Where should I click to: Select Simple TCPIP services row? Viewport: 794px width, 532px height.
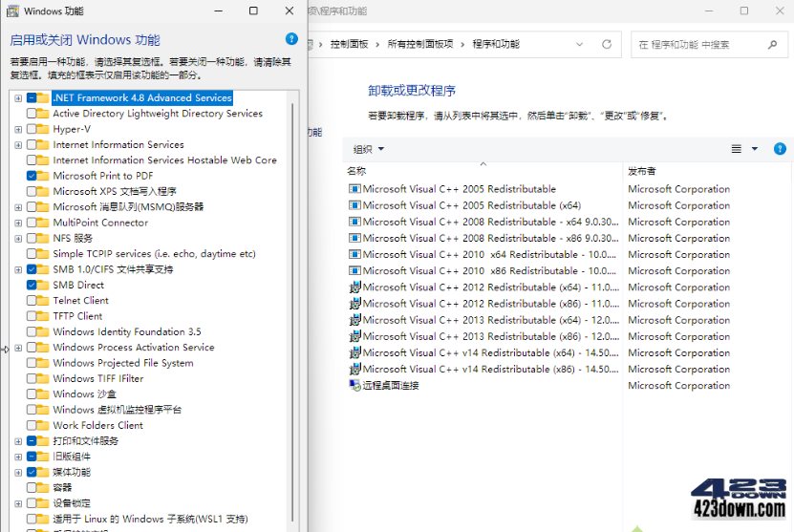click(x=155, y=254)
